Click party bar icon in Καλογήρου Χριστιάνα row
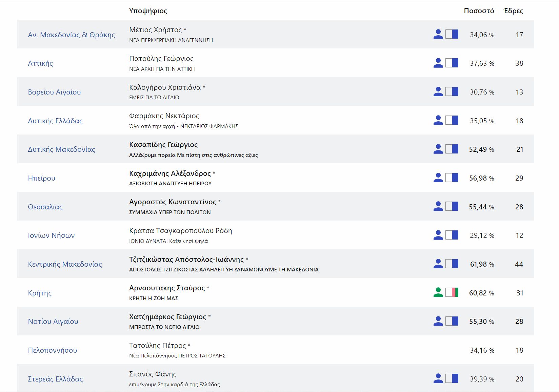This screenshot has height=392, width=559. 452,91
